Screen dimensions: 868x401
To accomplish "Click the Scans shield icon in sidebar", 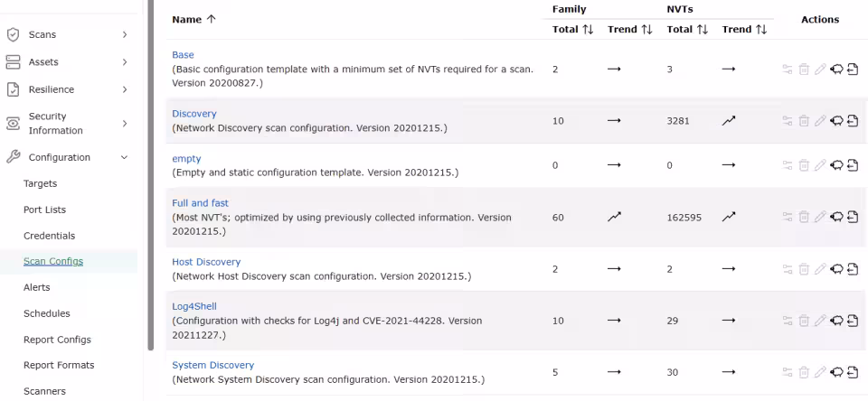I will [13, 34].
